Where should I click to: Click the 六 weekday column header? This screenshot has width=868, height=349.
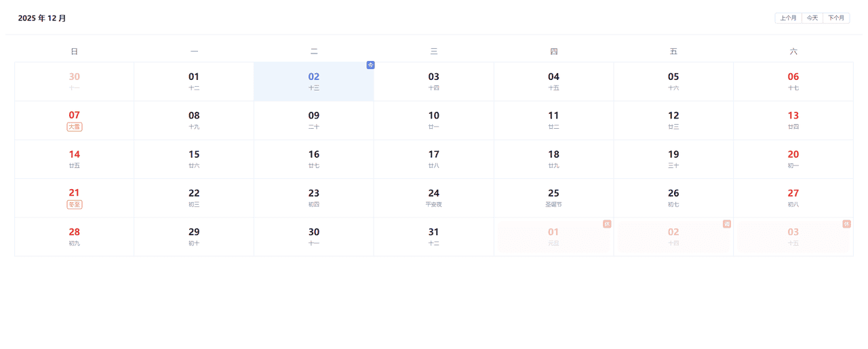pos(793,52)
